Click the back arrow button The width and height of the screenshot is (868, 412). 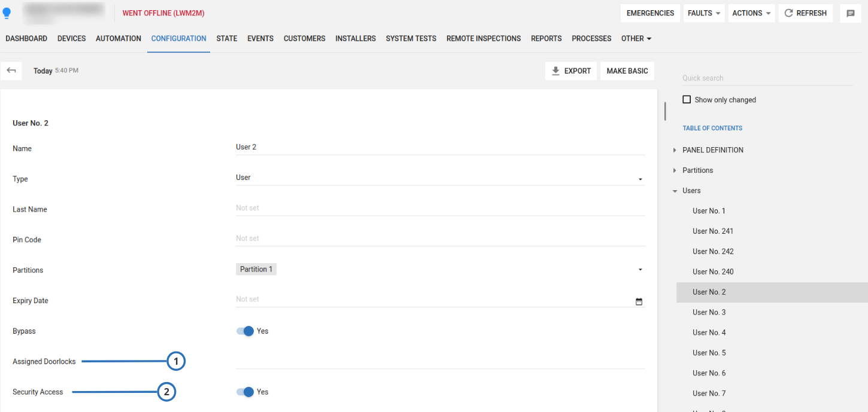tap(11, 71)
